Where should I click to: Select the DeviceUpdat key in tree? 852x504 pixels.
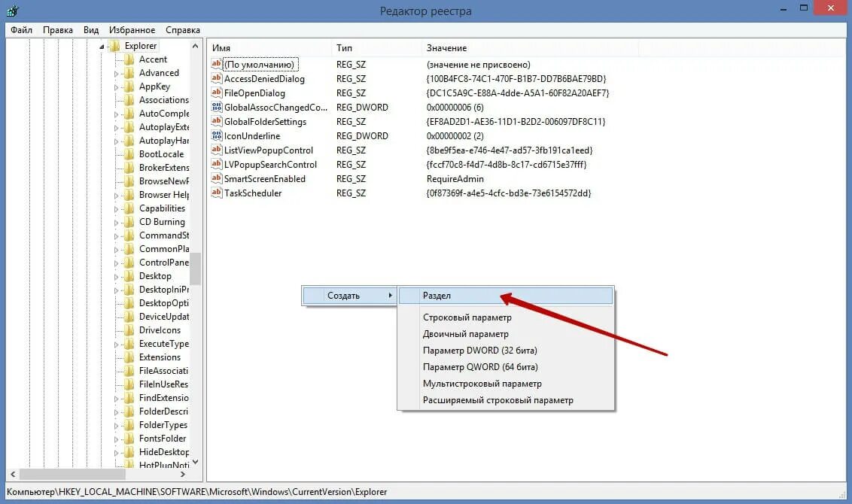pyautogui.click(x=164, y=317)
